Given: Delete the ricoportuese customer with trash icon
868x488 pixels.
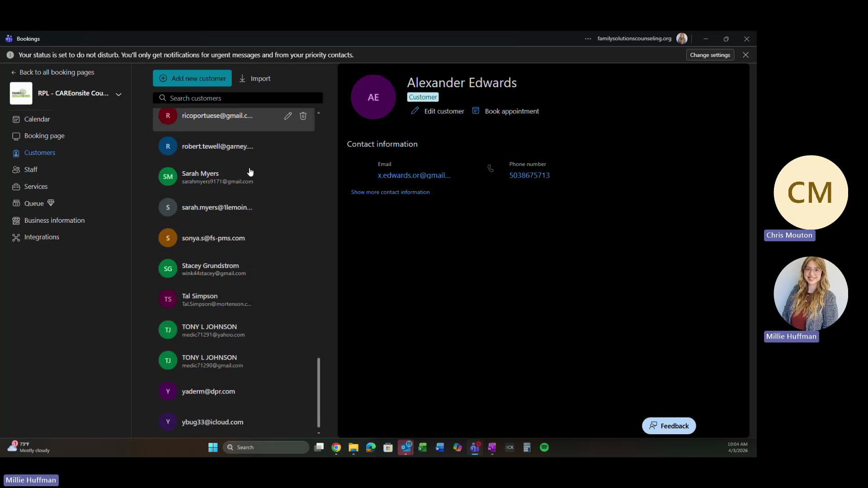Looking at the screenshot, I should [303, 116].
